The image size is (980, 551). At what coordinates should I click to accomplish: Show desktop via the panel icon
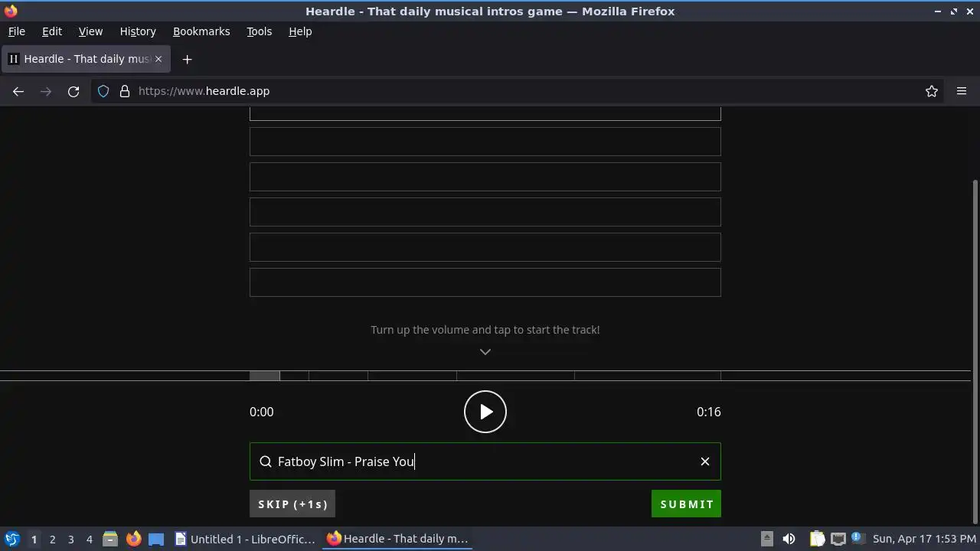[x=156, y=539]
